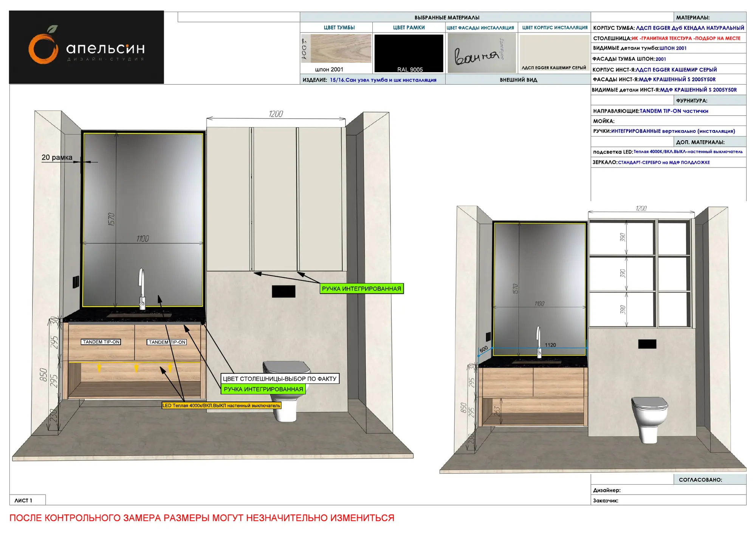This screenshot has height=535, width=756.
Task: Click the 'МОЙКА:' row
Action: tap(668, 121)
